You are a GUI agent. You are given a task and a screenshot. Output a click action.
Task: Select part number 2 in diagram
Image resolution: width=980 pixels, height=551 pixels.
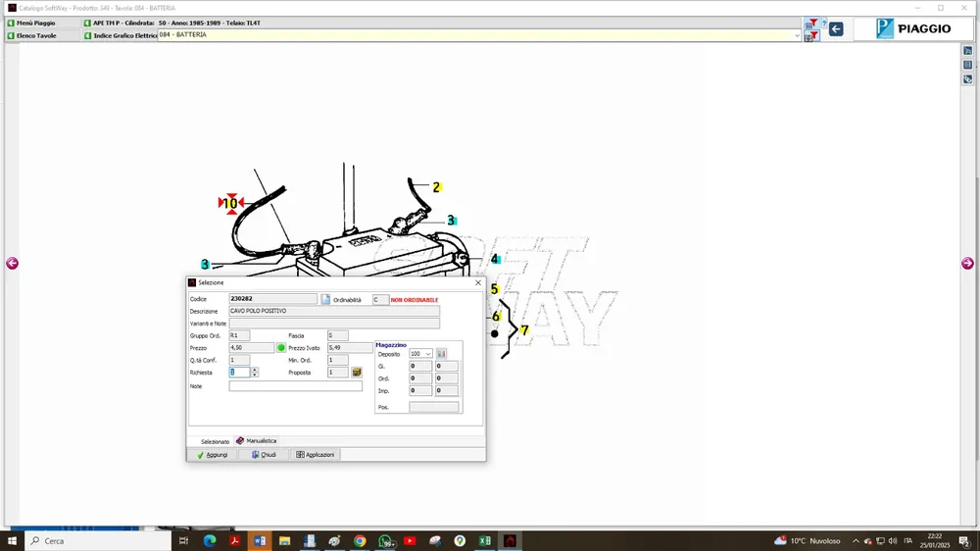coord(436,187)
